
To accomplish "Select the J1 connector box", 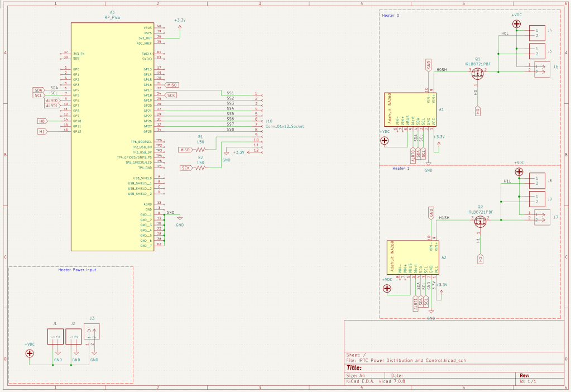I will click(56, 337).
